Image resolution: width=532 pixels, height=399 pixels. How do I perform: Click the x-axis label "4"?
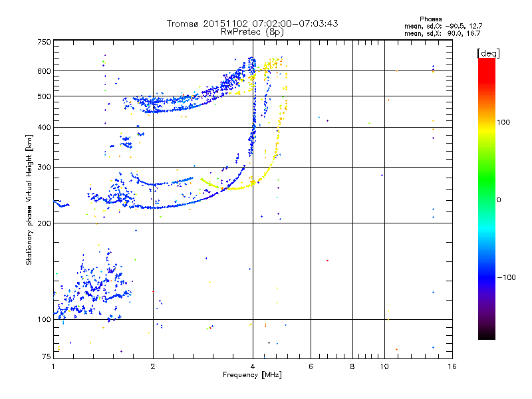tap(253, 366)
